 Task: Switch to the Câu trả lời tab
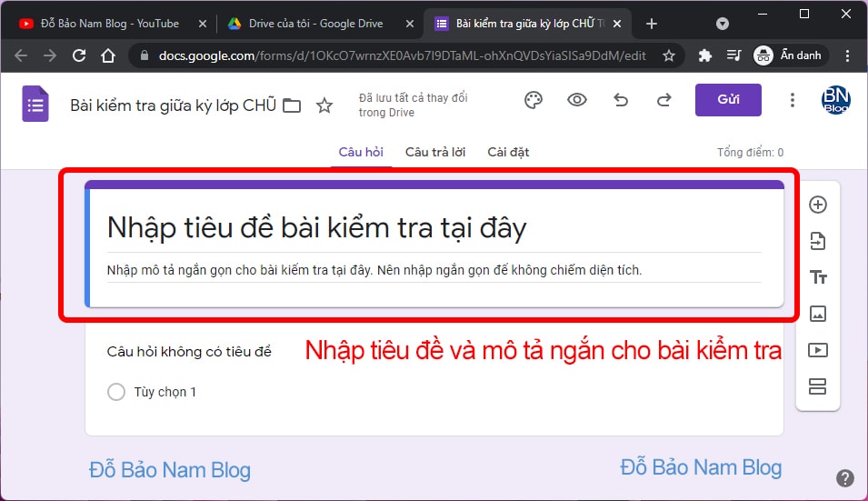click(435, 152)
